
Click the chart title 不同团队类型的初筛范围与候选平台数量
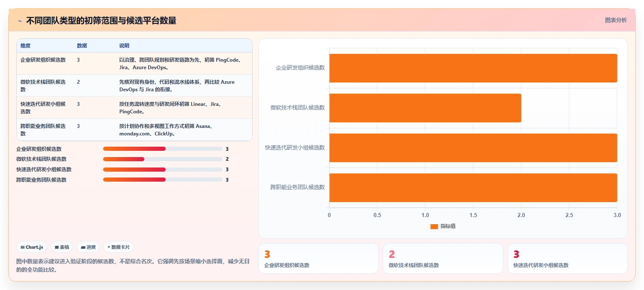click(101, 20)
